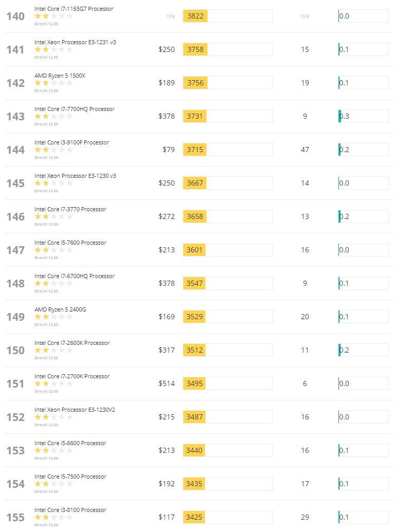Click the star rating under Intel Core i7-7700HQ

click(53, 116)
